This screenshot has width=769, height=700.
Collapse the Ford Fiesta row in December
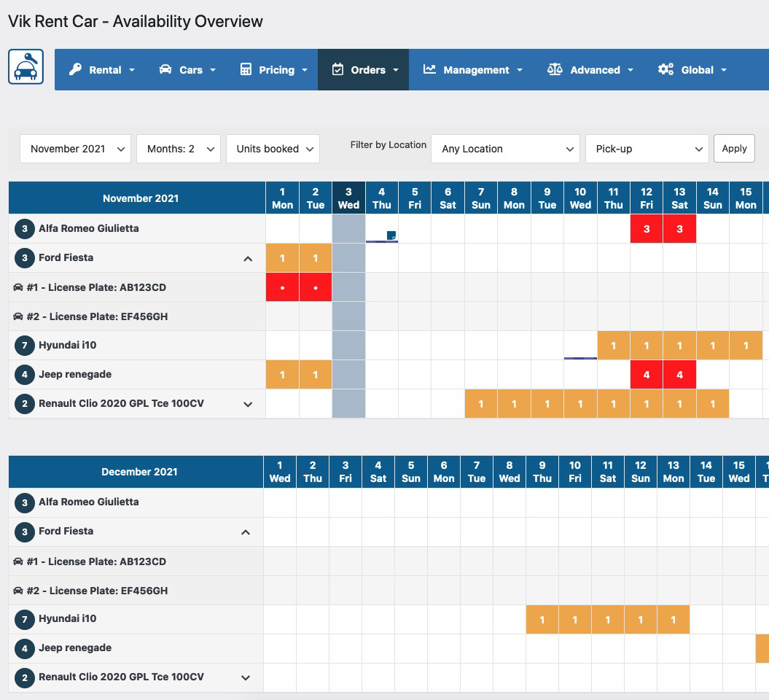click(246, 532)
